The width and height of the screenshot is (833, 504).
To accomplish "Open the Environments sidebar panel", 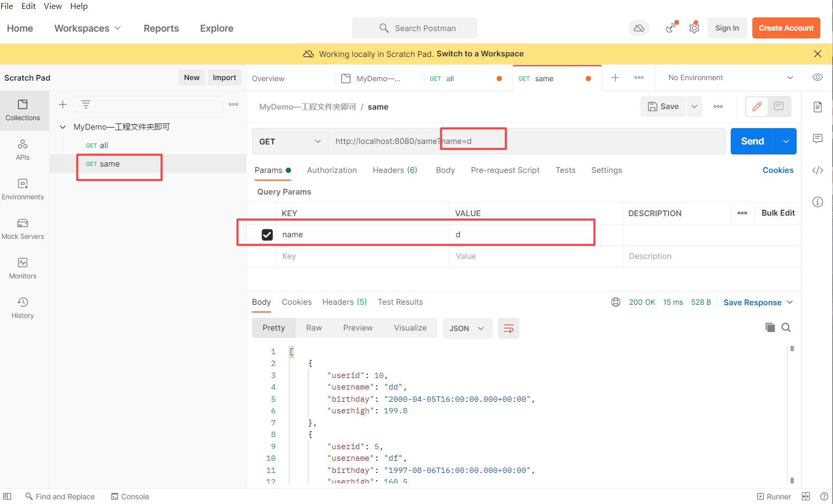I will (x=23, y=189).
